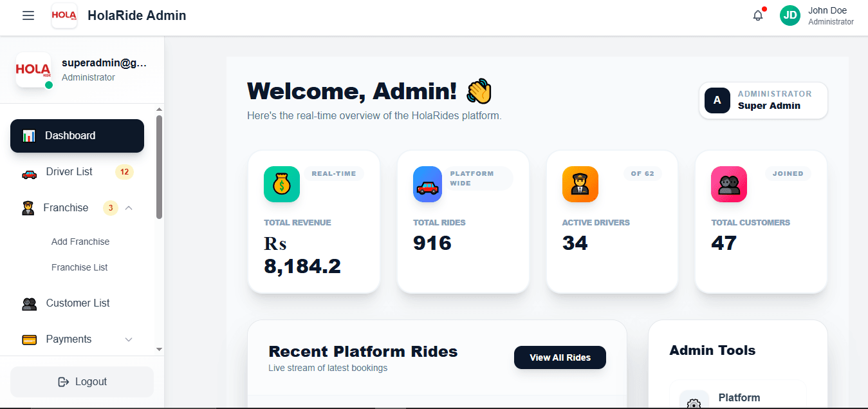Click the ACTIVE DRIVERS label
Viewport: 868px width, 409px height.
[x=596, y=223]
